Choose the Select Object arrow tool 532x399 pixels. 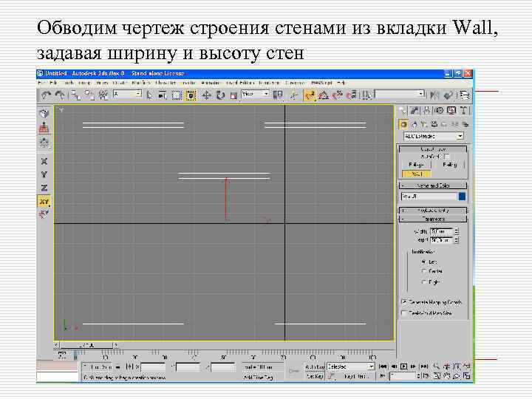pos(149,95)
